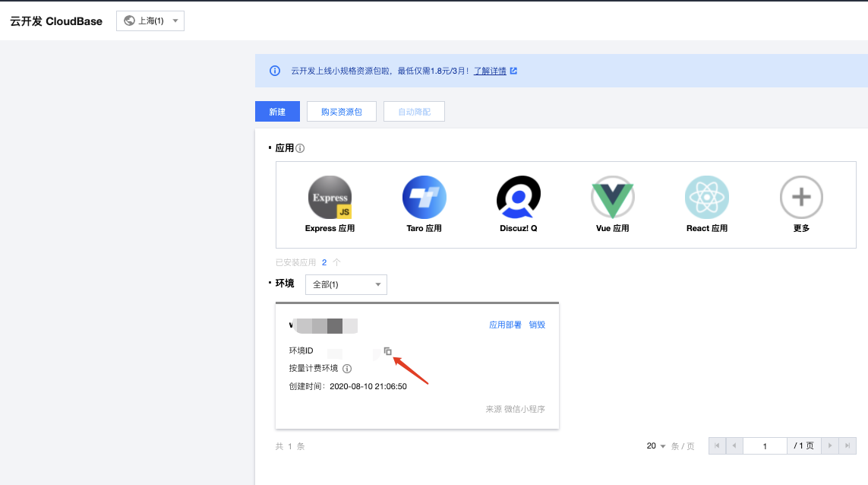Viewport: 868px width, 485px height.
Task: Click the blurred environment name
Action: (x=324, y=325)
